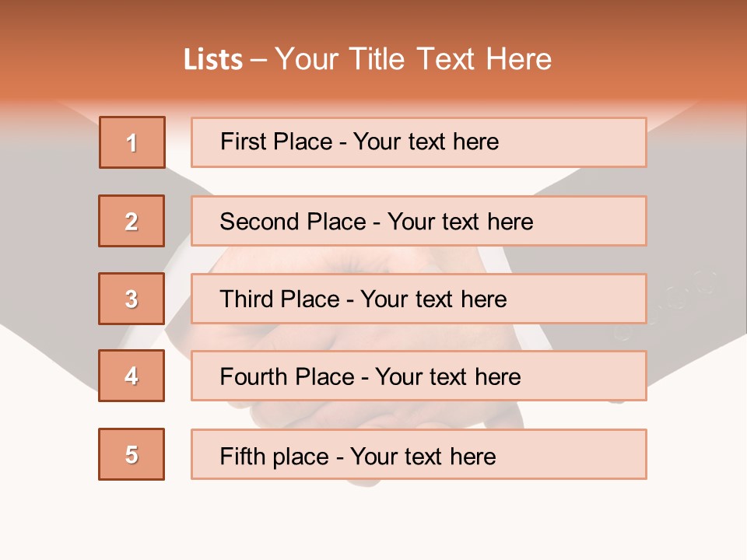The image size is (747, 560).
Task: Select the 'Fifth place - Your text here' box
Action: 419,454
